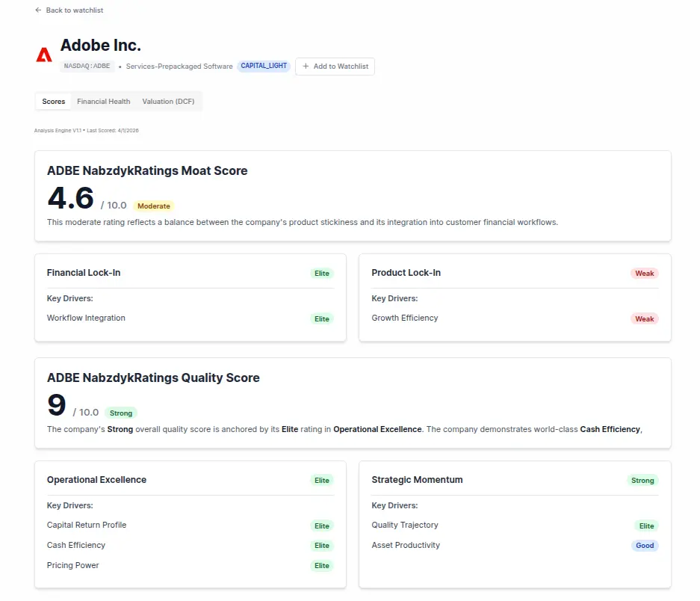Switch to the Valuation (DCF) tab
700x601 pixels.
click(168, 102)
